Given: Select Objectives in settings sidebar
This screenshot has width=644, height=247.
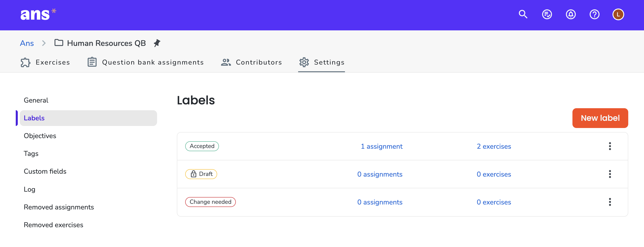Looking at the screenshot, I should click(40, 136).
